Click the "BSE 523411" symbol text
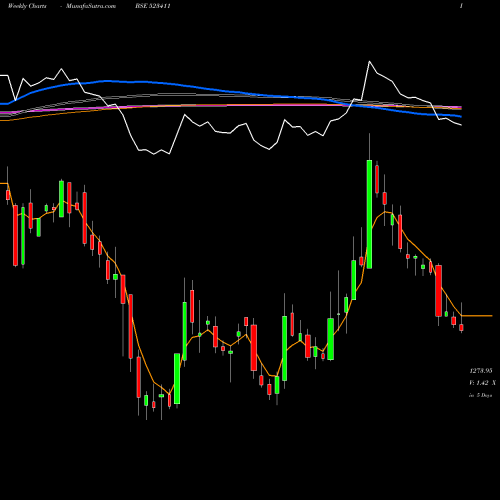The height and width of the screenshot is (500, 500). [153, 6]
